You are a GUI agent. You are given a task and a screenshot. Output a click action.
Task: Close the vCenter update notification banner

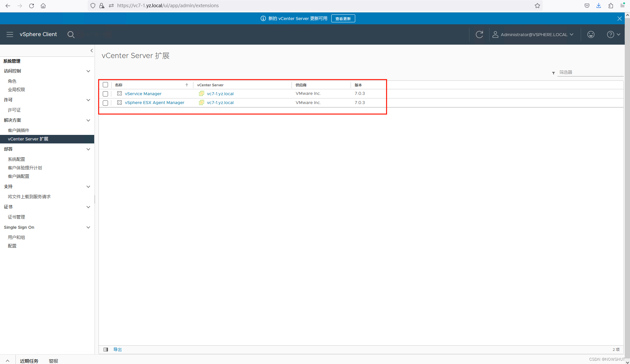[x=619, y=19]
